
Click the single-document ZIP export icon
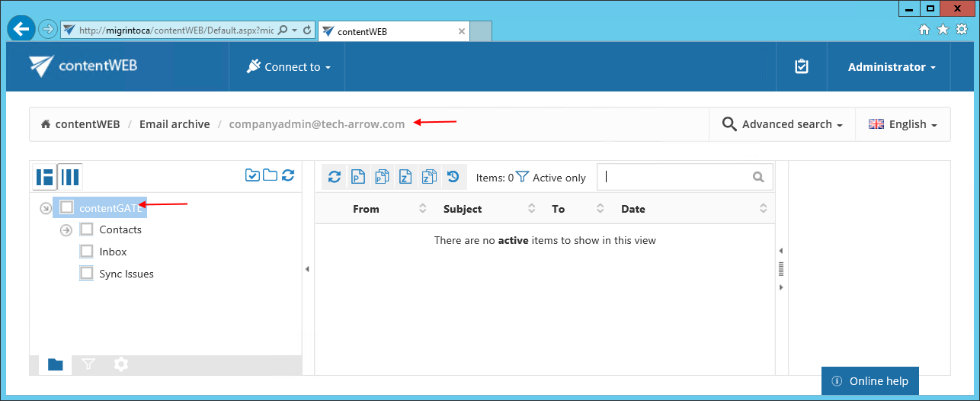click(x=405, y=177)
